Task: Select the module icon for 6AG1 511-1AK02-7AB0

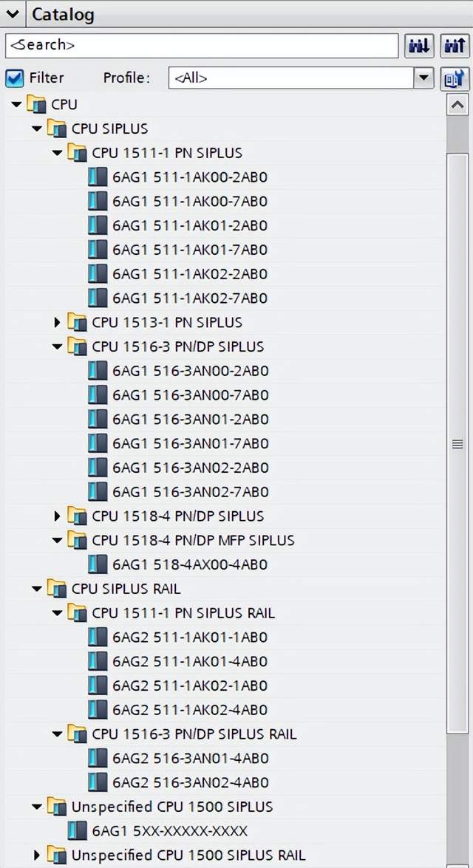Action: pyautogui.click(x=98, y=298)
